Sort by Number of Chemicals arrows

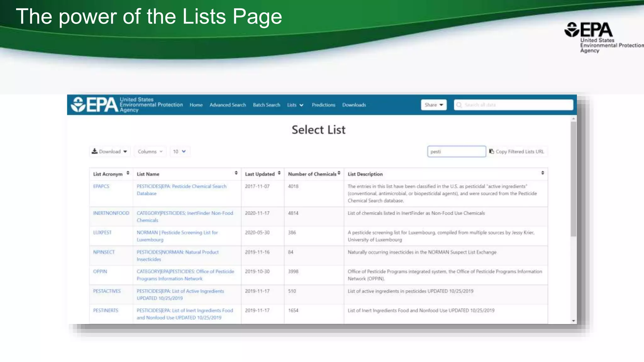(x=339, y=173)
